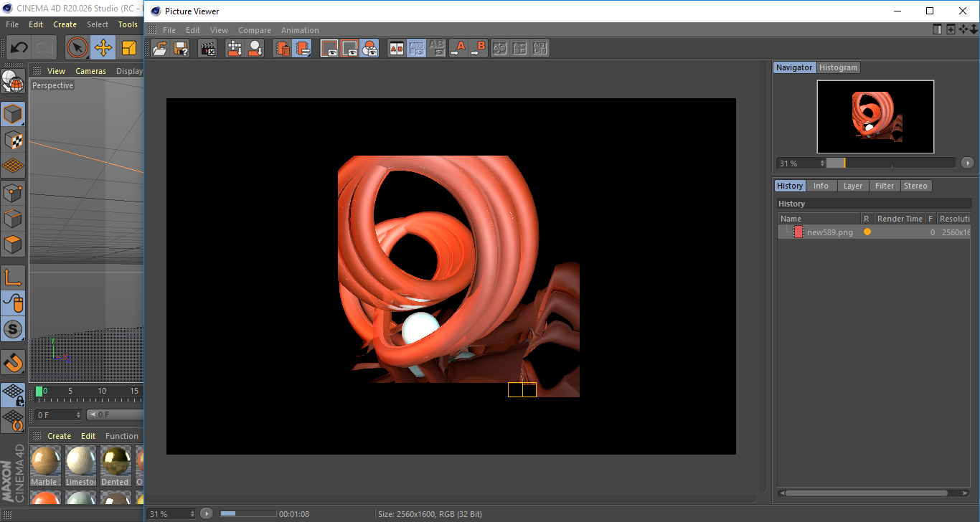Select new589.png in the History list
Screen dimensions: 980x522
pos(874,232)
